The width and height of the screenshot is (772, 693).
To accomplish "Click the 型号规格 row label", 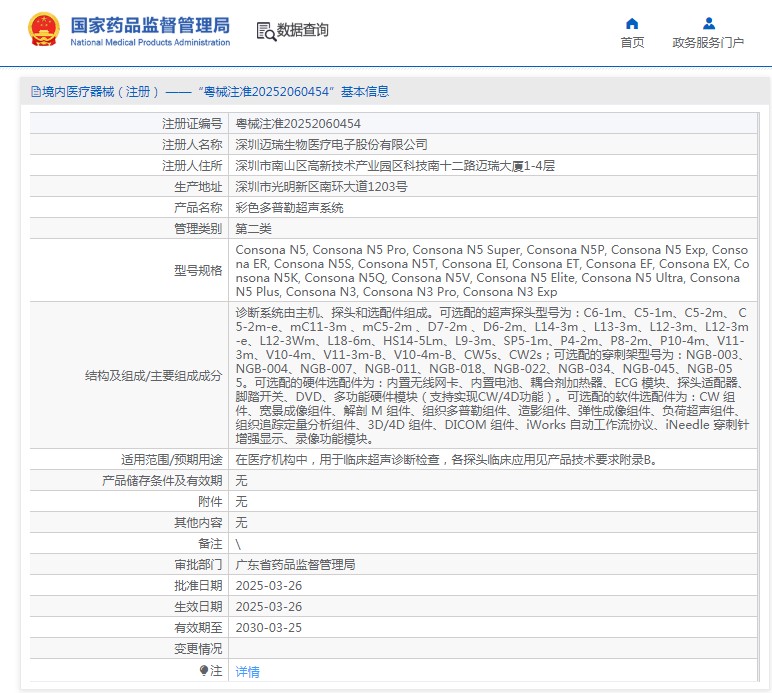I will (x=197, y=271).
